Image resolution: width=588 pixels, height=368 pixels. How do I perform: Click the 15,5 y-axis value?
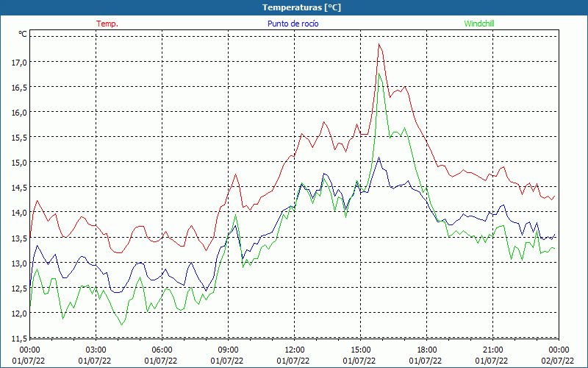pyautogui.click(x=19, y=138)
